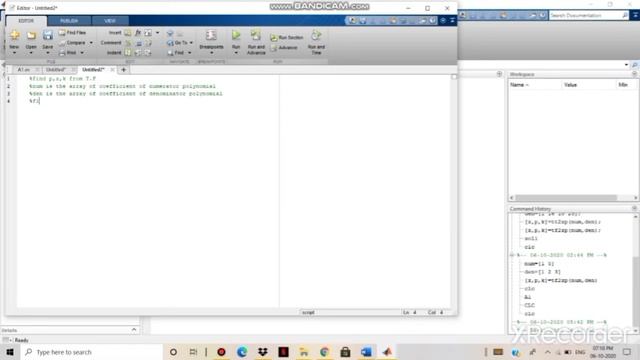The width and height of the screenshot is (640, 360).
Task: Click the Windows Start button
Action: pos(10,352)
